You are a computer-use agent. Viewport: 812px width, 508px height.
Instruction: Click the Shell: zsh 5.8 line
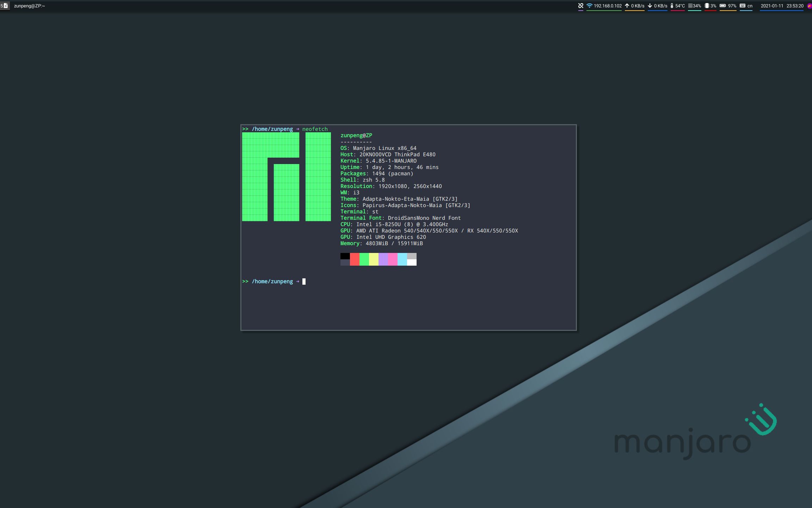[x=362, y=180]
